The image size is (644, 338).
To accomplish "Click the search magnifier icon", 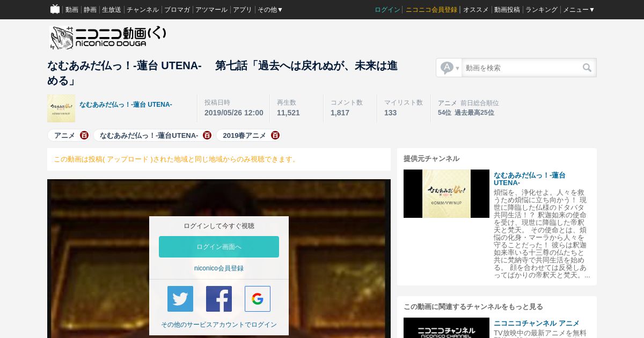I will click(587, 68).
